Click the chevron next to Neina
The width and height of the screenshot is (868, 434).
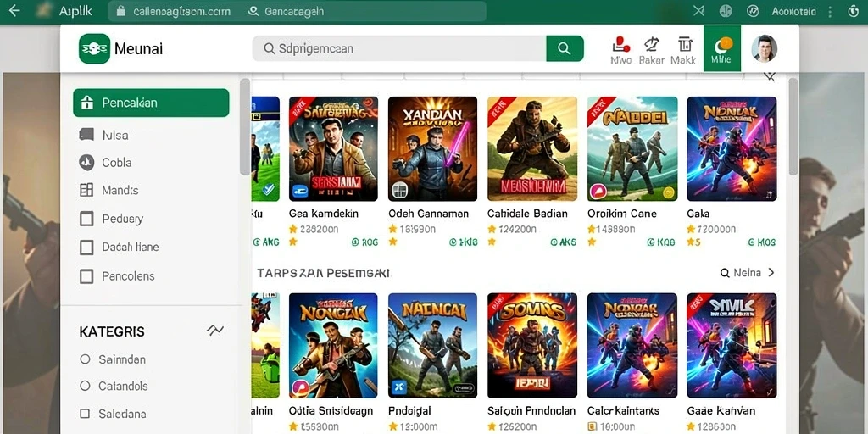pyautogui.click(x=771, y=273)
